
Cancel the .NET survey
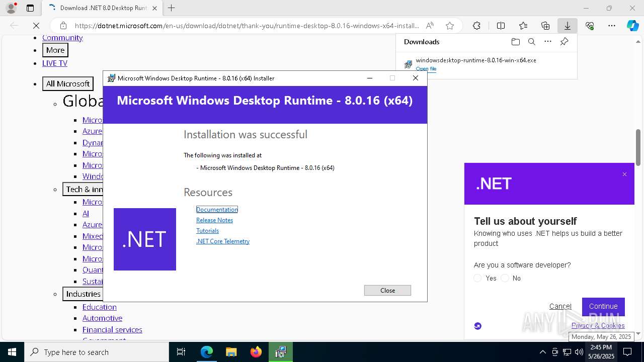click(560, 306)
